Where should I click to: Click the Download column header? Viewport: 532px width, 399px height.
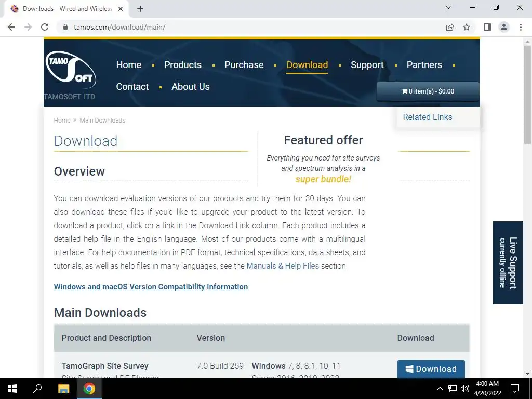(416, 338)
